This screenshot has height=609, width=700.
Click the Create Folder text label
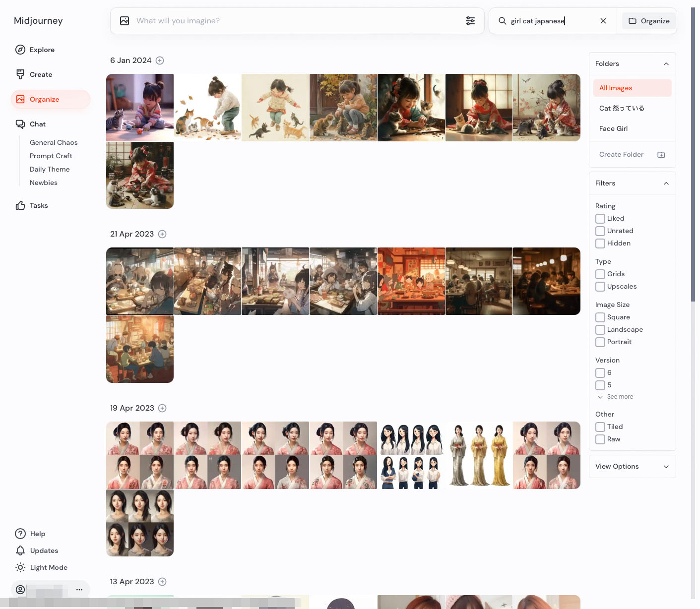click(621, 155)
